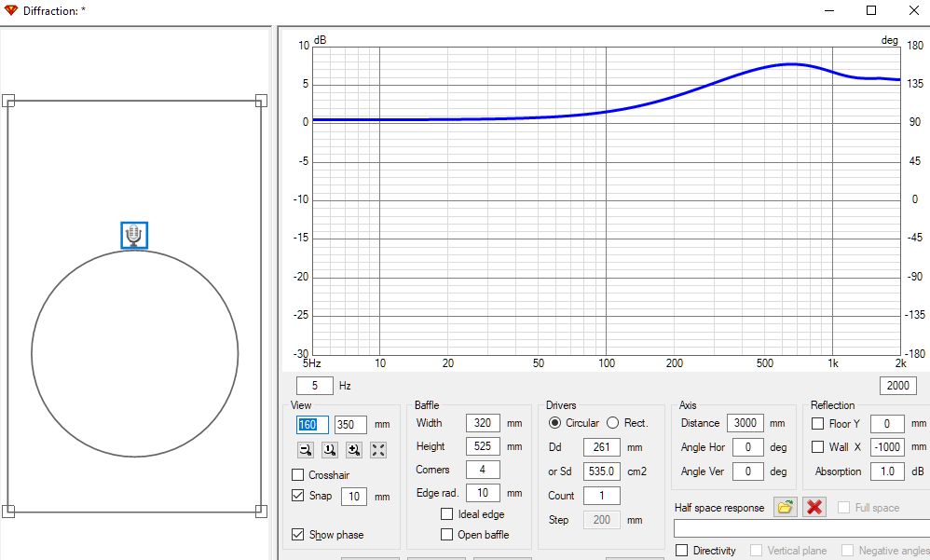Select the Circular driver radio button
This screenshot has height=560, width=930.
point(554,423)
